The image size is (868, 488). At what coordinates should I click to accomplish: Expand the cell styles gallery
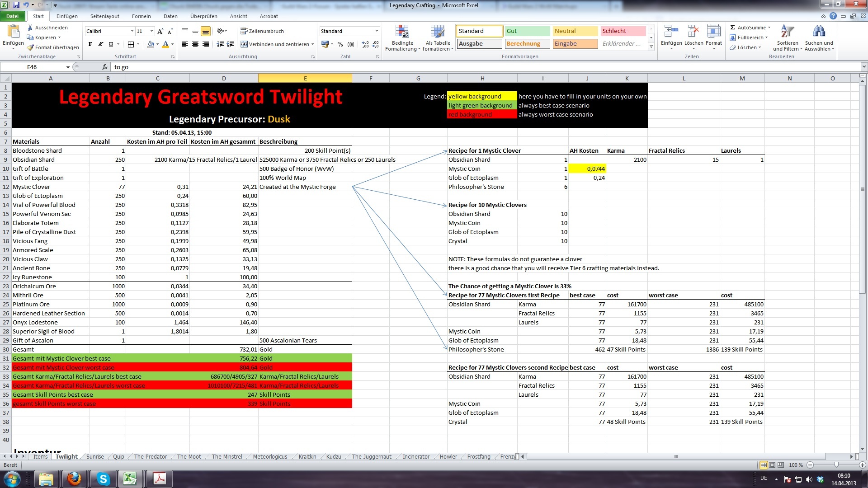point(651,47)
